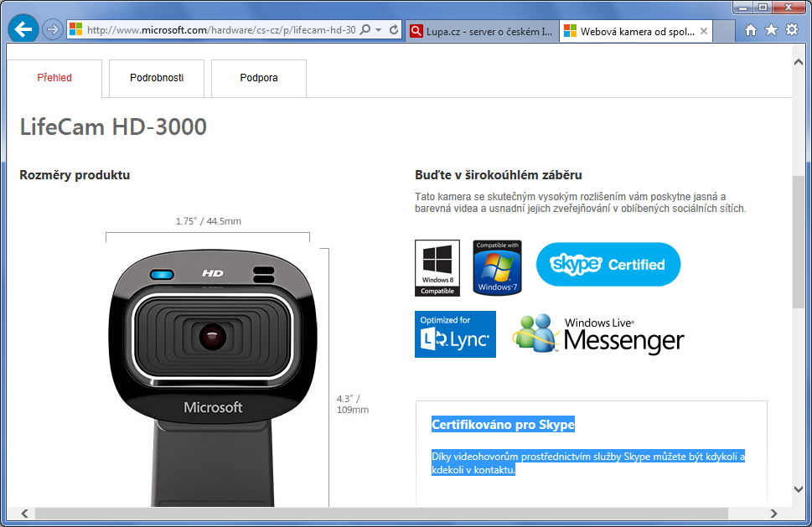Click the browser Back arrow button
This screenshot has width=812, height=527.
click(x=23, y=30)
